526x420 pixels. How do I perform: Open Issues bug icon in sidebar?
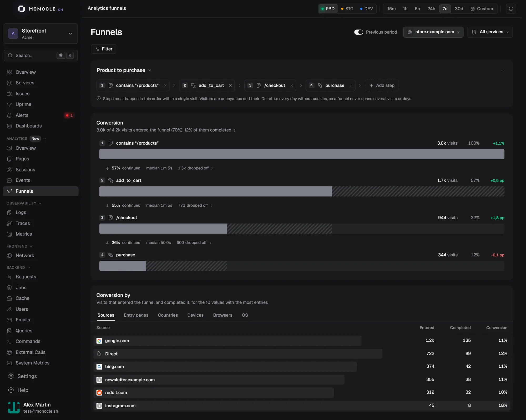[x=9, y=94]
